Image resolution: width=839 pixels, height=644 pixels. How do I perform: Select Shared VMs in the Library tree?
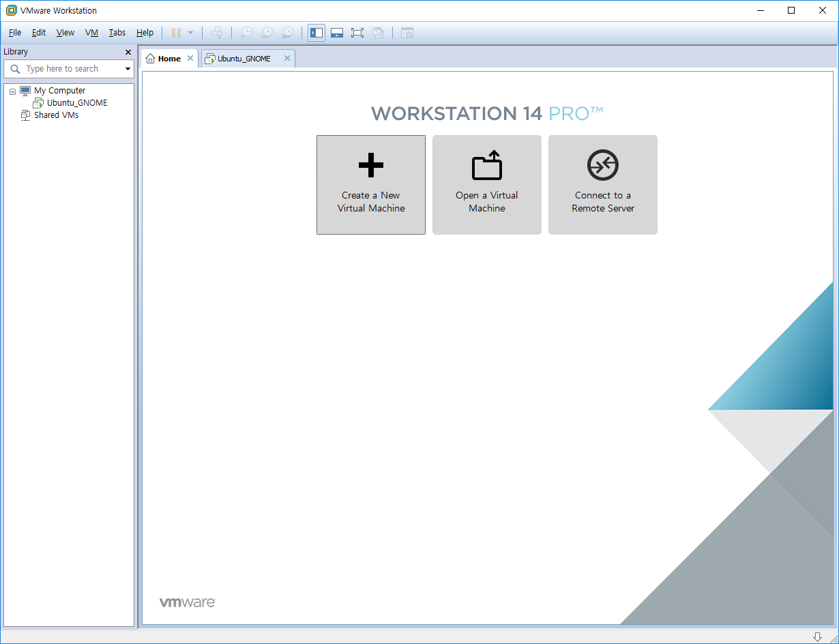(57, 115)
